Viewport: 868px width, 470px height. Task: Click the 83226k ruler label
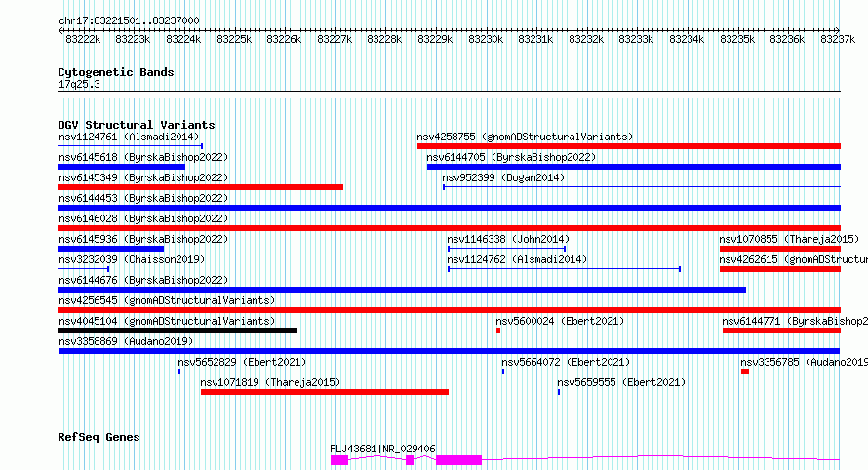pos(284,39)
